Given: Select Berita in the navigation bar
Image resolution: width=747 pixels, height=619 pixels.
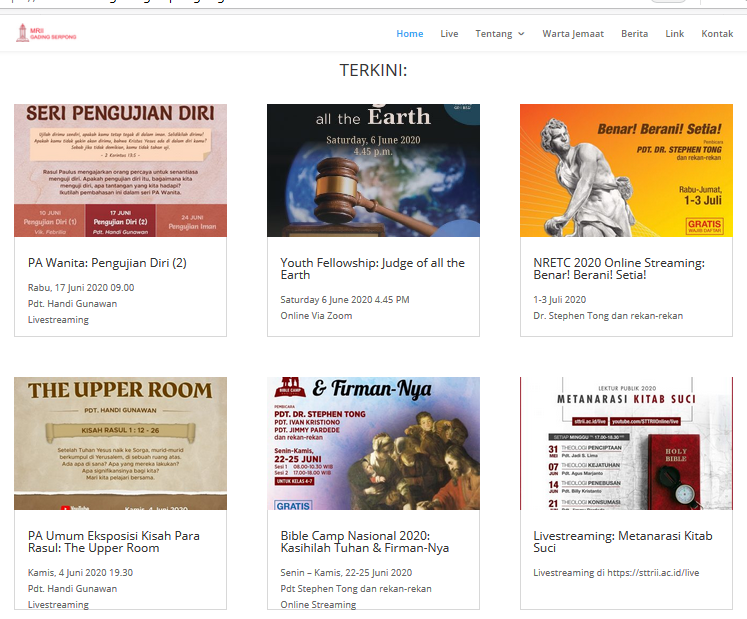Looking at the screenshot, I should (635, 34).
